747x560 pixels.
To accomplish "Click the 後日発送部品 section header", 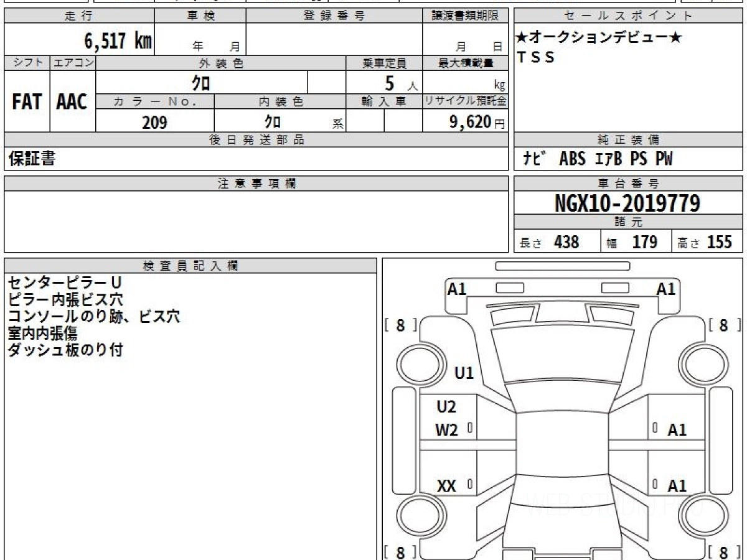I will click(256, 140).
